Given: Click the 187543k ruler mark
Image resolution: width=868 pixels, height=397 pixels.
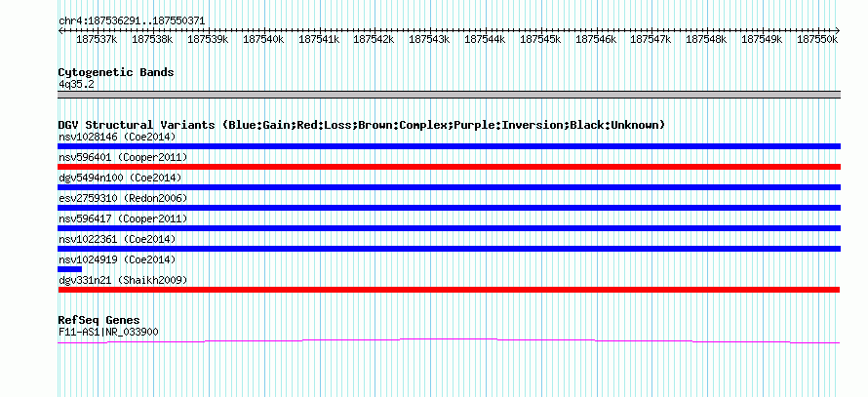Looking at the screenshot, I should [x=429, y=39].
